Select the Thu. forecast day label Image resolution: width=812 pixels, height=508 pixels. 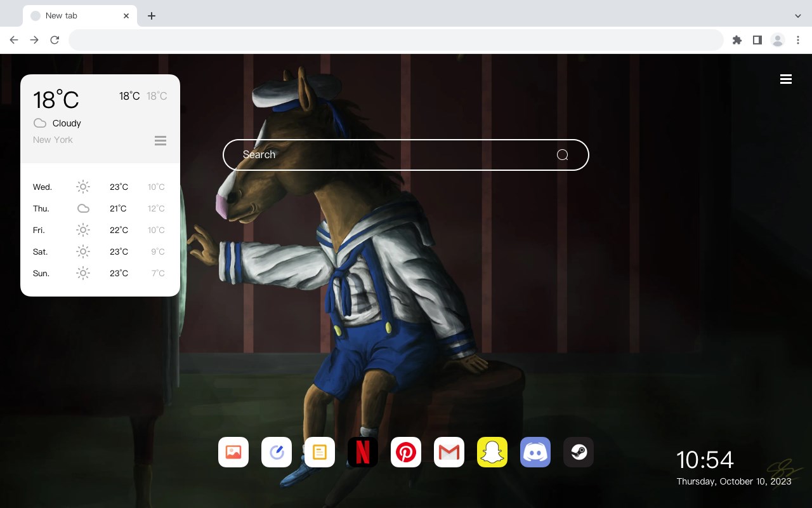click(x=41, y=209)
